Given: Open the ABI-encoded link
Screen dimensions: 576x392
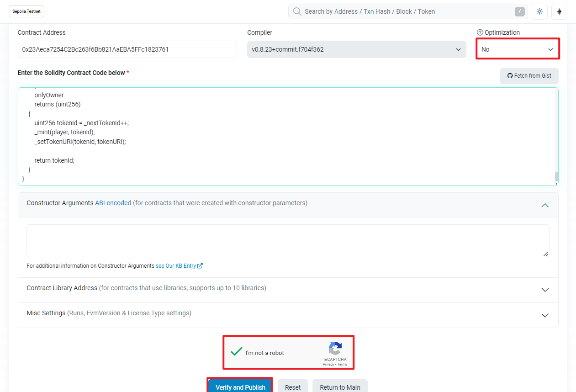Looking at the screenshot, I should pyautogui.click(x=113, y=203).
